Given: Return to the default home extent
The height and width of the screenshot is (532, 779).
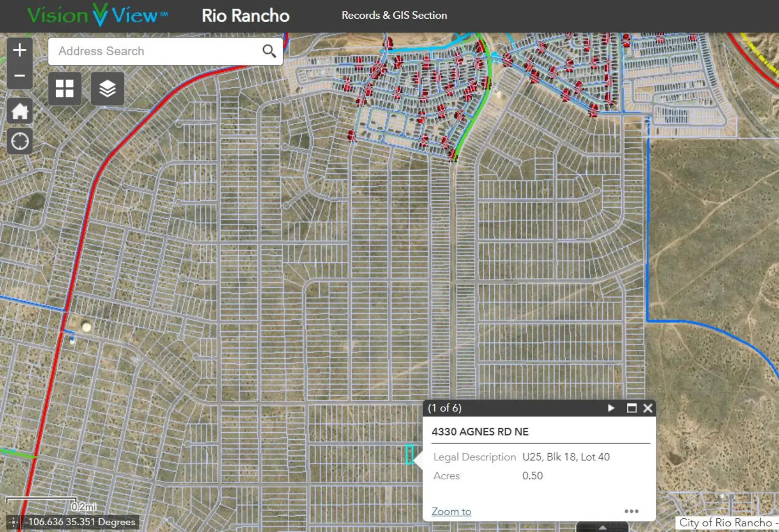Looking at the screenshot, I should tap(19, 111).
